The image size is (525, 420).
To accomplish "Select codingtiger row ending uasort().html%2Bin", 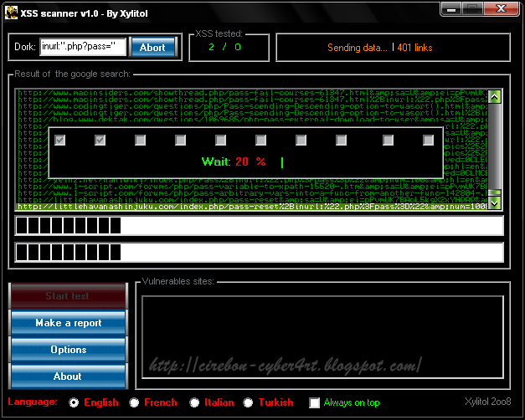I will (x=252, y=113).
